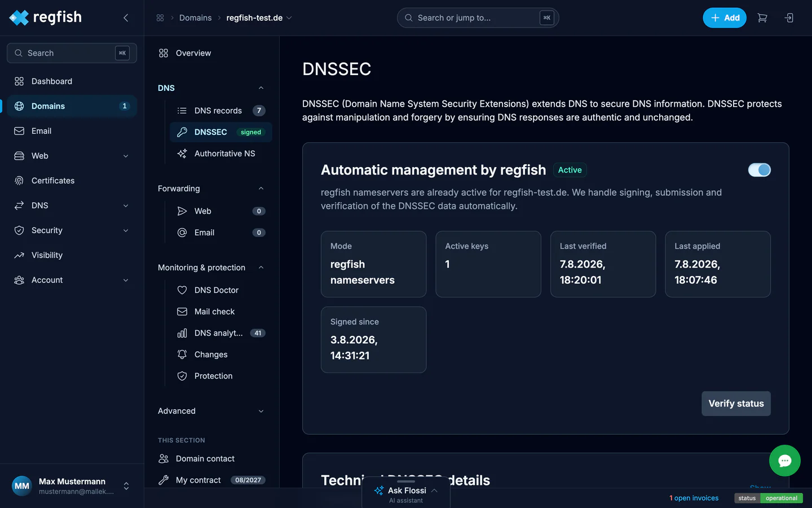Open the 1 open invoices link
Screen dimensions: 812x508
point(694,498)
